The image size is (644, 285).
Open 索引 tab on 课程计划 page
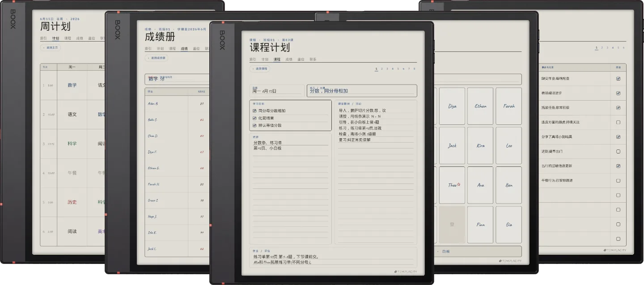click(x=253, y=59)
